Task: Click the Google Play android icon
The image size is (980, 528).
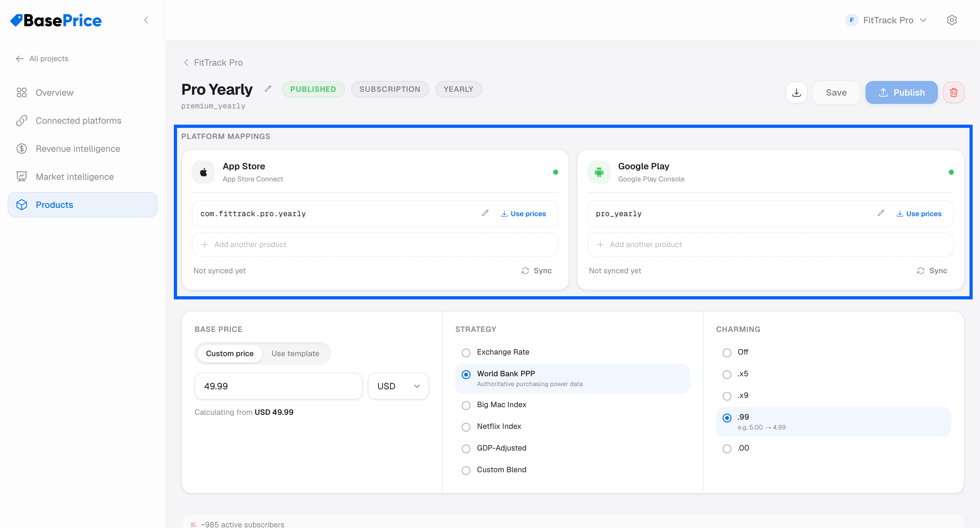Action: pyautogui.click(x=599, y=172)
